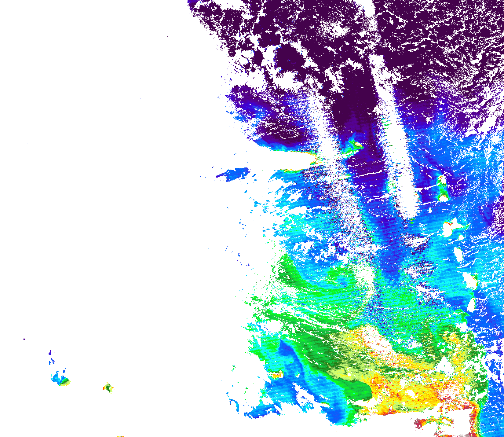Click the isolated blue patch left of center

click(234, 174)
